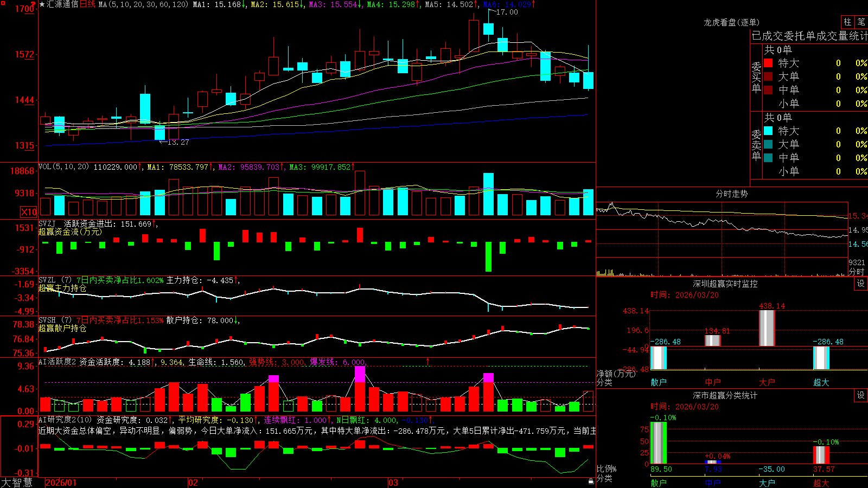Click the SVZJ indicator name
868x488 pixels.
pyautogui.click(x=47, y=223)
